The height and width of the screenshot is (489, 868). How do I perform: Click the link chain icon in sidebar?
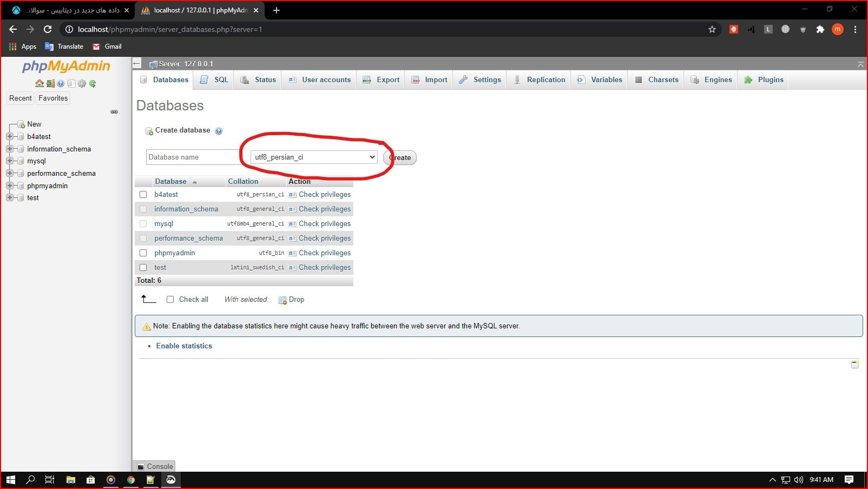pos(114,112)
